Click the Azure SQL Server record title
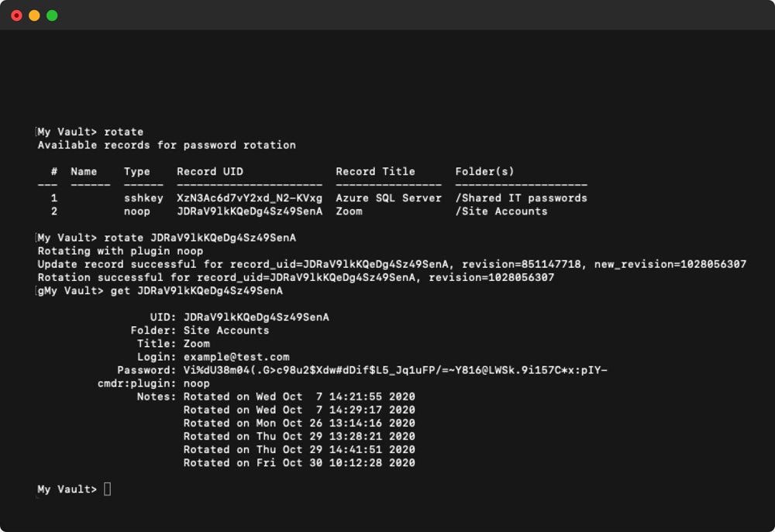 (388, 198)
